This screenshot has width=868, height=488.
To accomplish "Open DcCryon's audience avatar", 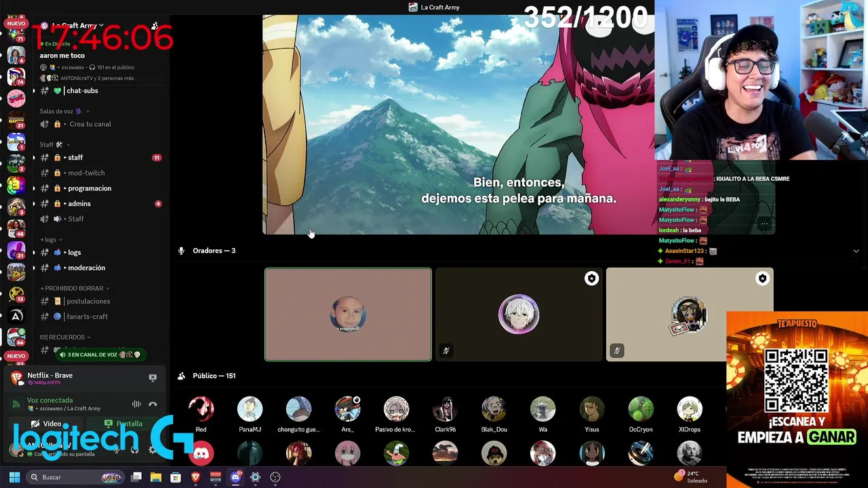I will tap(640, 409).
